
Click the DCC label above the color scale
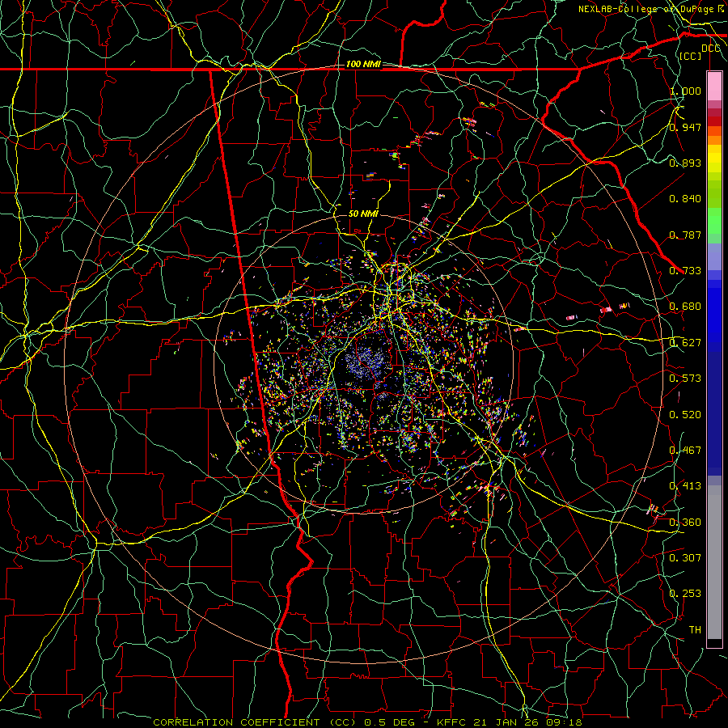pyautogui.click(x=711, y=49)
